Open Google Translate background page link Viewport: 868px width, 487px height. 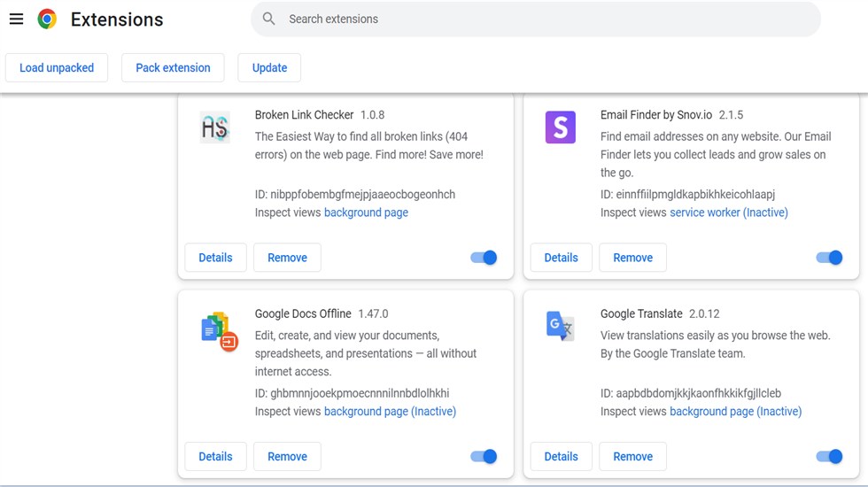point(735,411)
